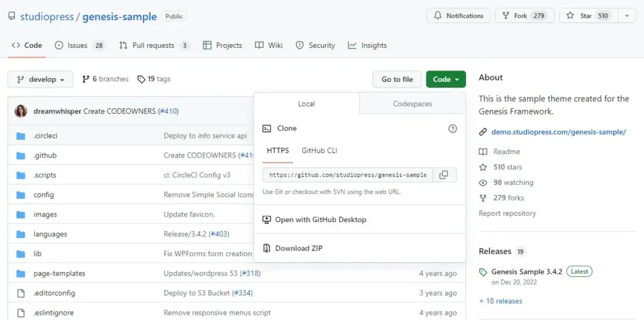
Task: Open the genesis-sample repository link
Action: [x=119, y=17]
